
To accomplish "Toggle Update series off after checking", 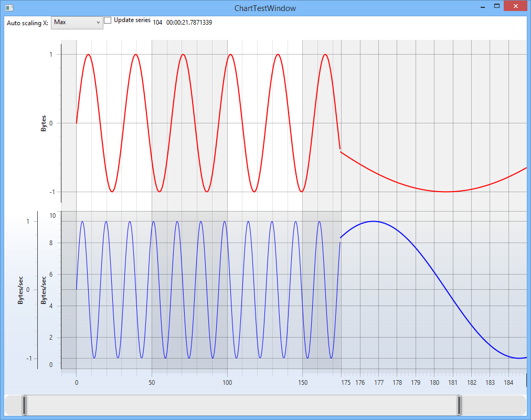I will 108,20.
